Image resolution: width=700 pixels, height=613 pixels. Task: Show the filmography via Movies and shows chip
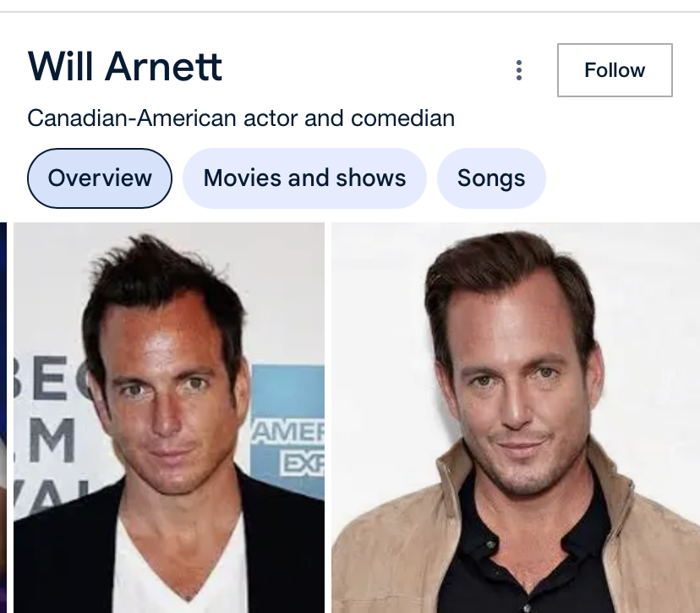[x=304, y=178]
